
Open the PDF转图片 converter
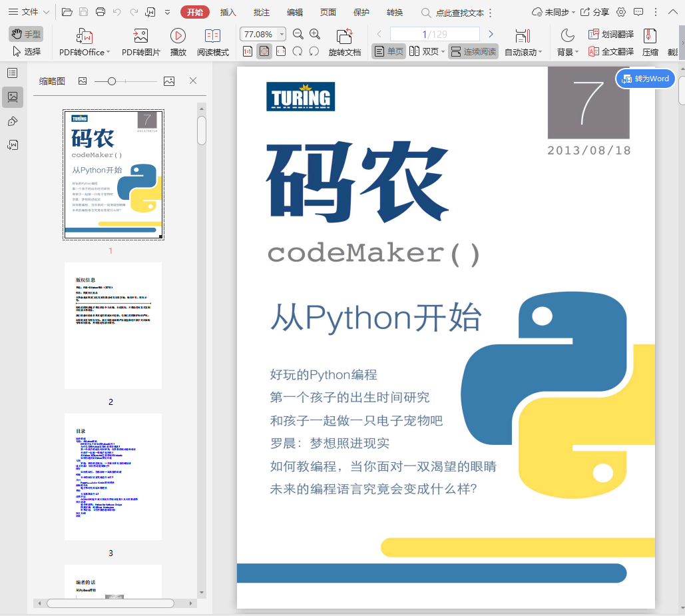(x=140, y=43)
